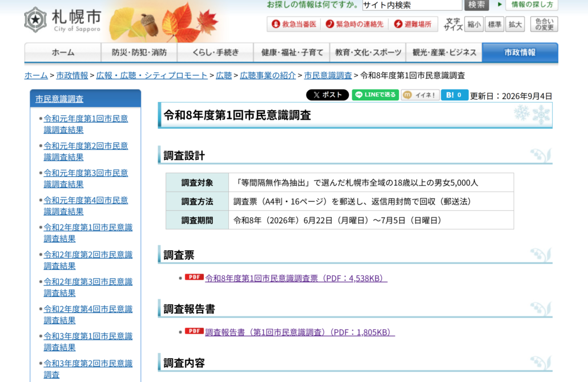Open 救急当番医 emergency doctor link
Screen dimensions: 588x382
(x=294, y=25)
